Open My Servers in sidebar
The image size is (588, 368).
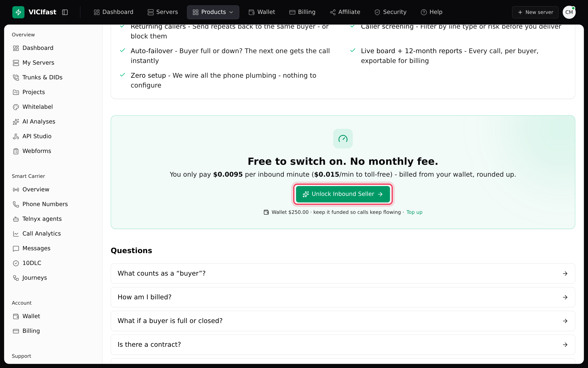33,63
